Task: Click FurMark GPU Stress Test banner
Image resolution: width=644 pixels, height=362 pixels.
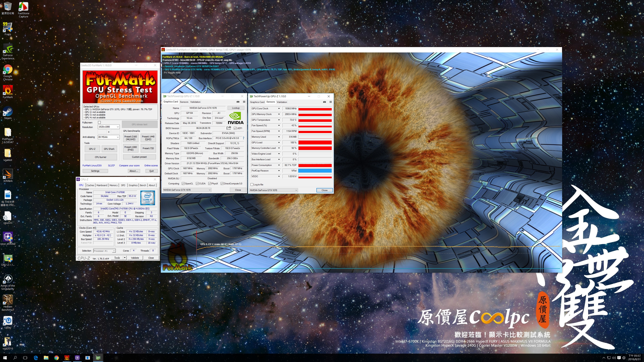Action: click(x=120, y=87)
